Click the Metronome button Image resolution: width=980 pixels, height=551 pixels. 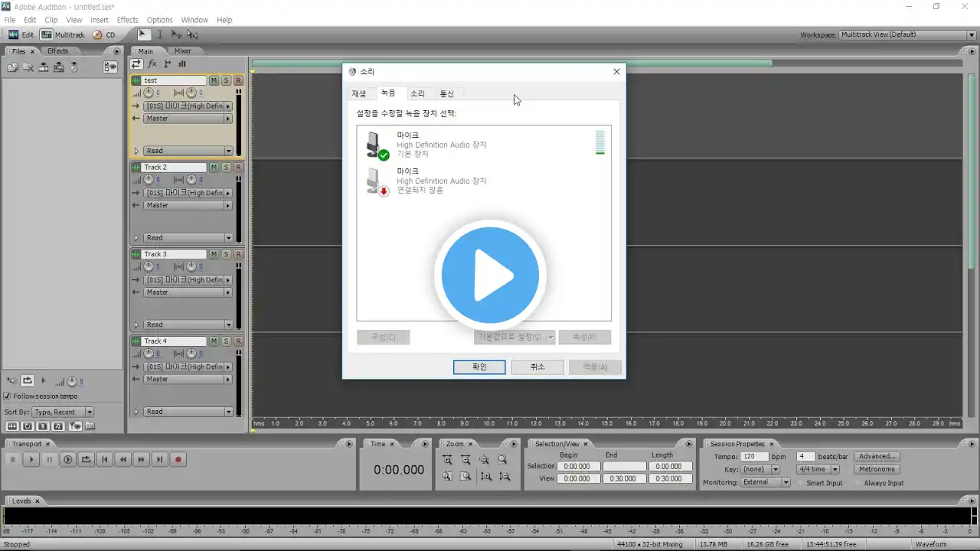877,469
